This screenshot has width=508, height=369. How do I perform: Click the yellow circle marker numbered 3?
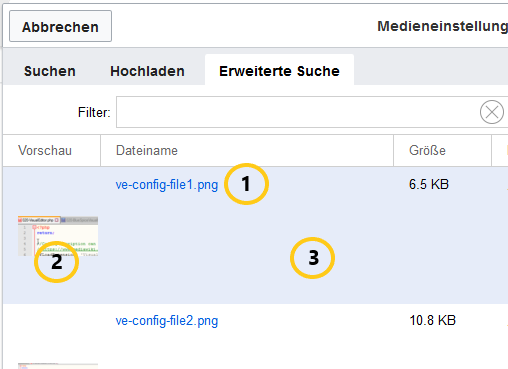coord(312,258)
